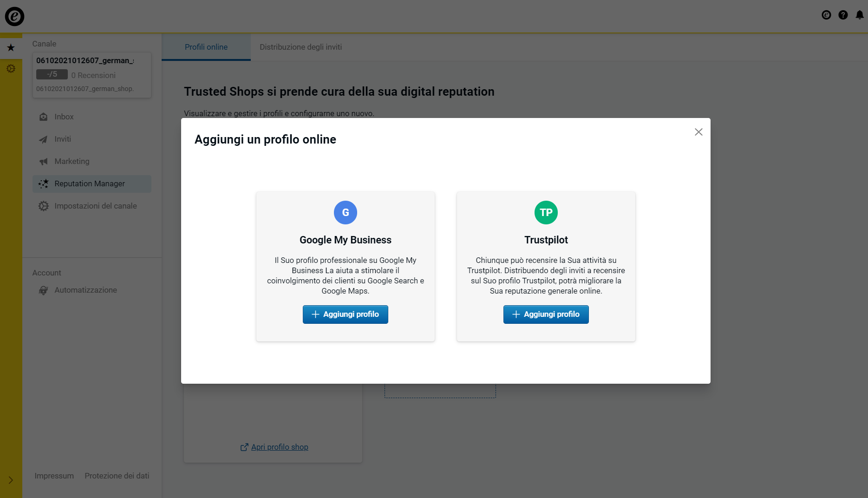Viewport: 868px width, 498px height.
Task: Expand the sidebar with the chevron arrow
Action: 11,480
